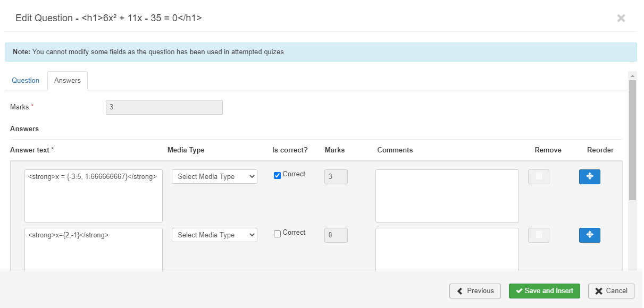Click reorder move icon for second answer
644x308 pixels.
pos(589,235)
